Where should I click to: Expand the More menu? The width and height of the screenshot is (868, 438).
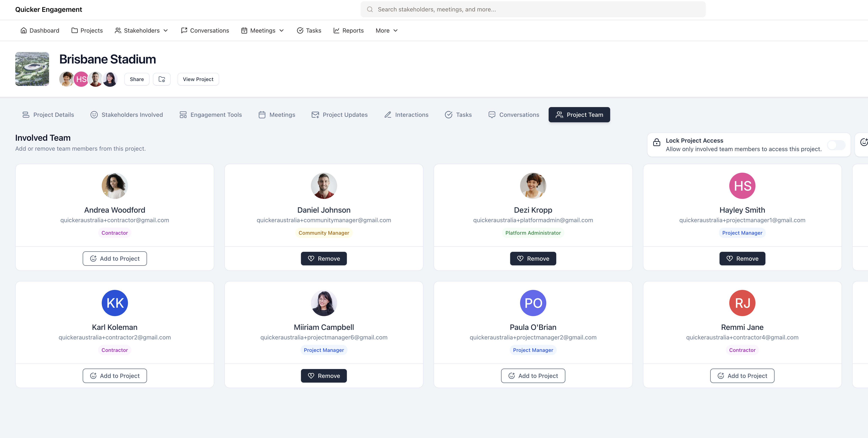[386, 30]
